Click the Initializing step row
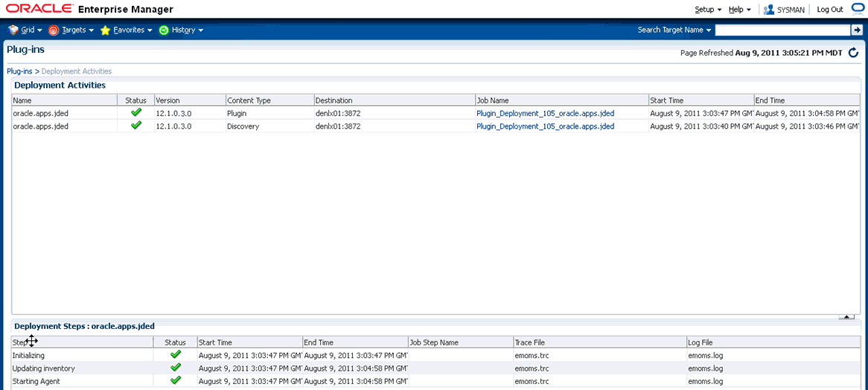The image size is (868, 390). click(x=435, y=355)
